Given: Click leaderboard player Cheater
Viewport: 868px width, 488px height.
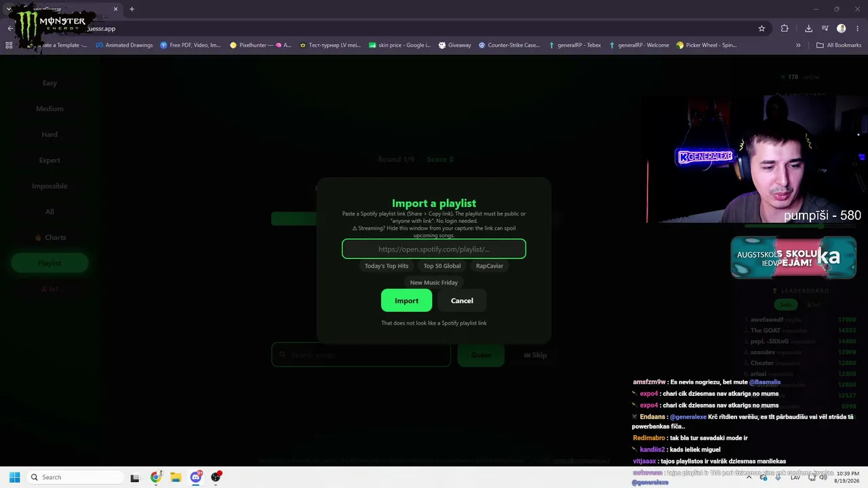Looking at the screenshot, I should pos(762,363).
